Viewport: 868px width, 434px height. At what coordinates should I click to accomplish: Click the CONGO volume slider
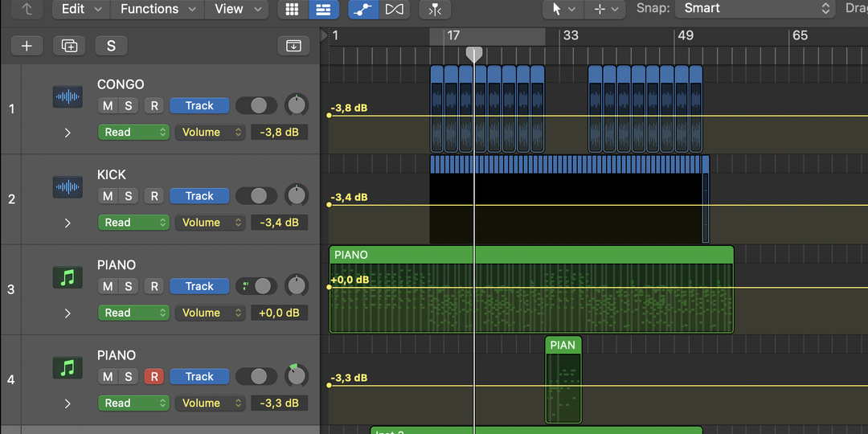click(256, 106)
